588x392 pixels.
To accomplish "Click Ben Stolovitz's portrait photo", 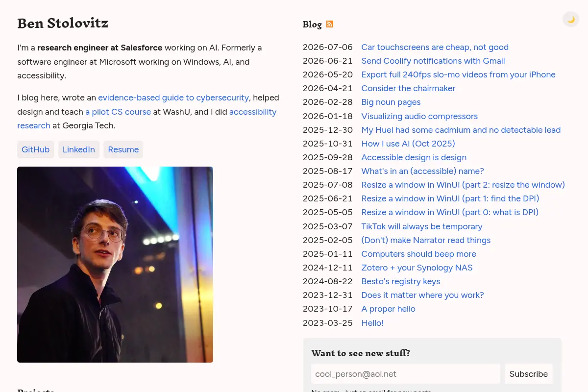I will coord(115,265).
